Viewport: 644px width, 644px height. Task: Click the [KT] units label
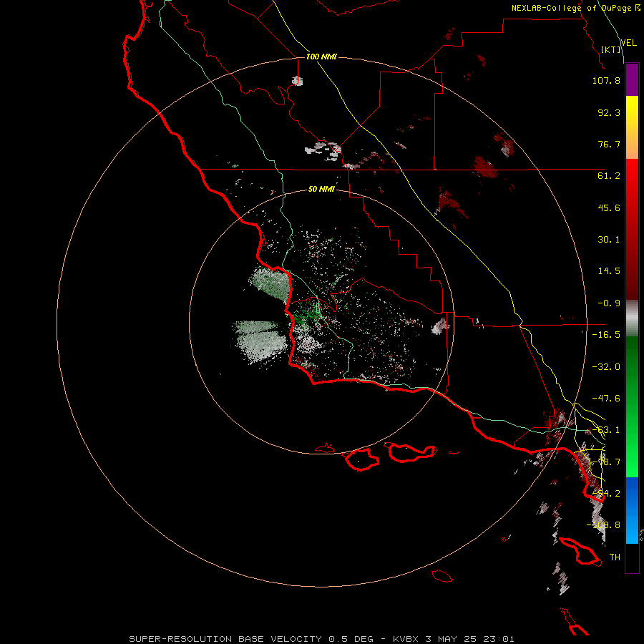pos(611,49)
